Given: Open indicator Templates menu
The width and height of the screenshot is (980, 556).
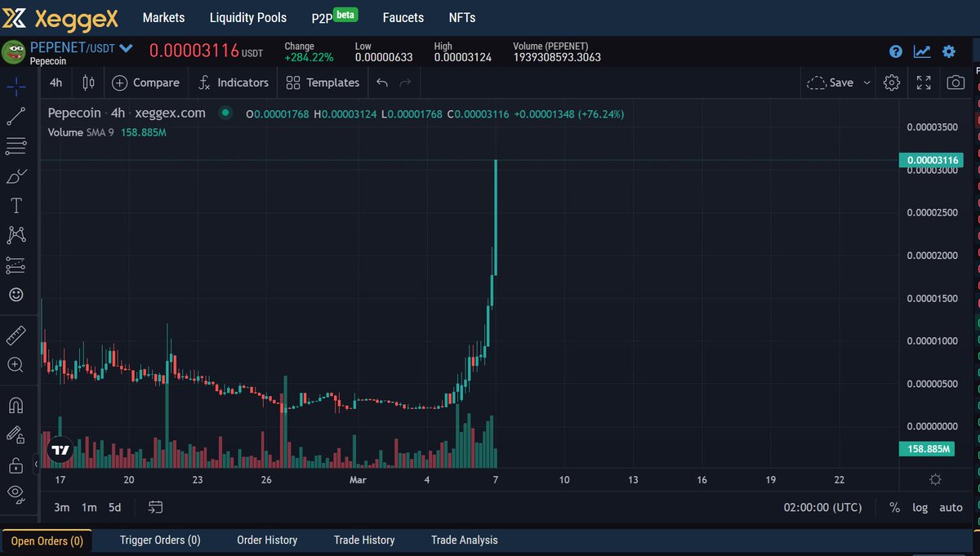Looking at the screenshot, I should [x=323, y=82].
